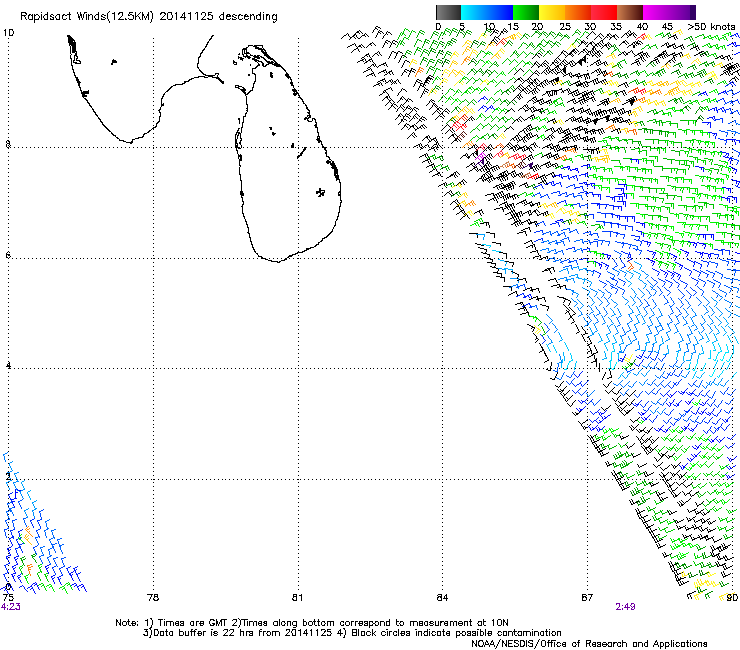This screenshot has height=650, width=740.
Task: Click the purple time stamp '2:49'
Action: (625, 607)
